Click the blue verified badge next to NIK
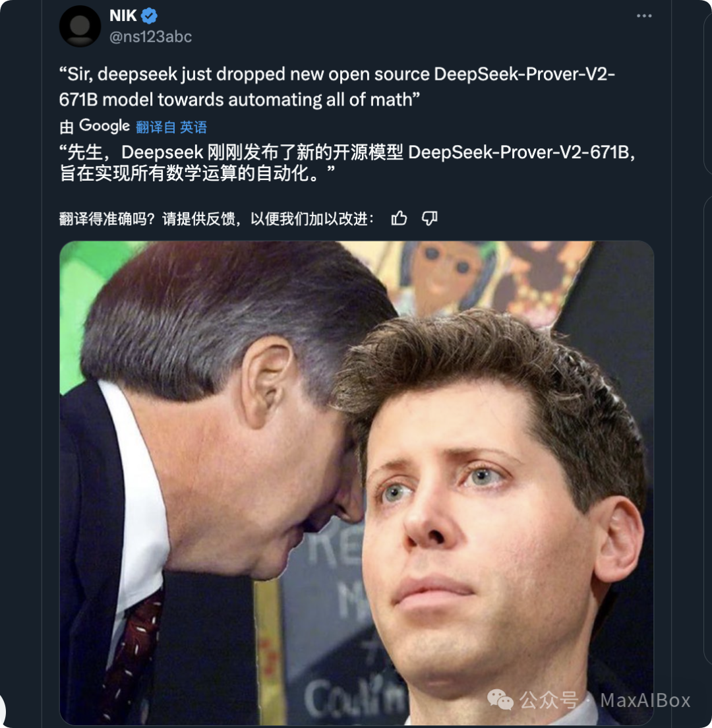Screen dimensions: 712x728 [149, 16]
